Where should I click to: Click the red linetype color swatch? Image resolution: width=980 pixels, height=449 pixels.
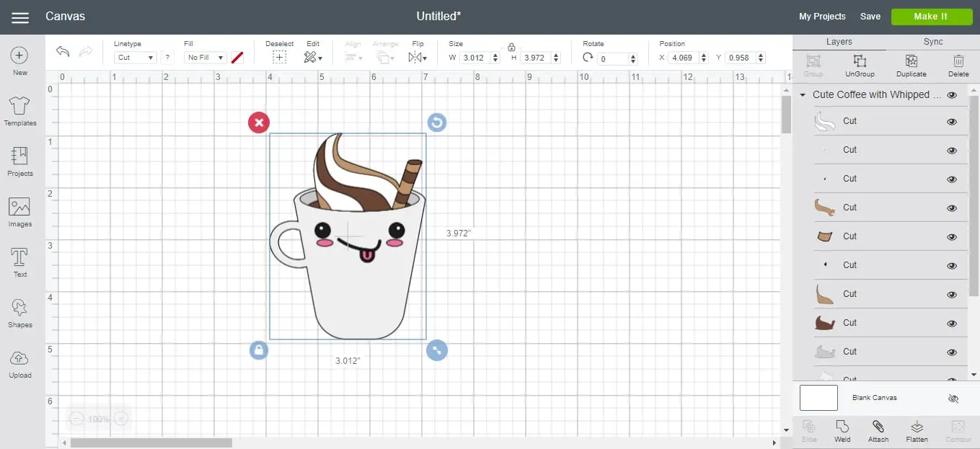[237, 58]
